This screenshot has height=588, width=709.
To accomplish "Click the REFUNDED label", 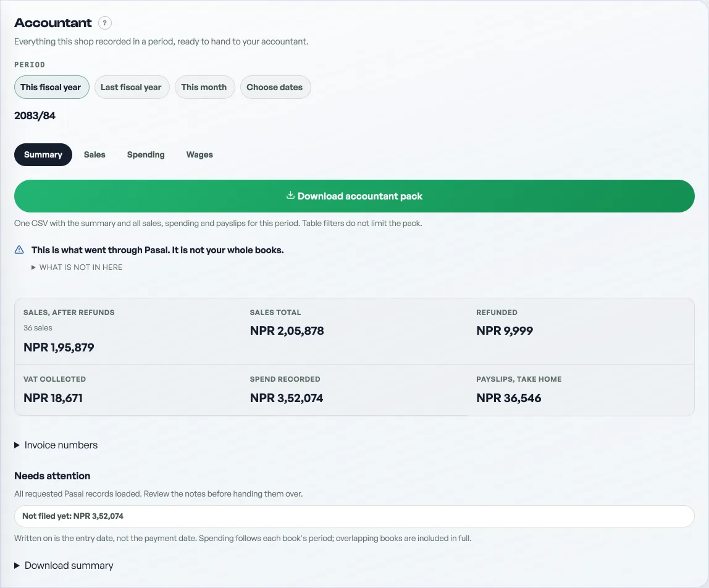I will [x=497, y=313].
